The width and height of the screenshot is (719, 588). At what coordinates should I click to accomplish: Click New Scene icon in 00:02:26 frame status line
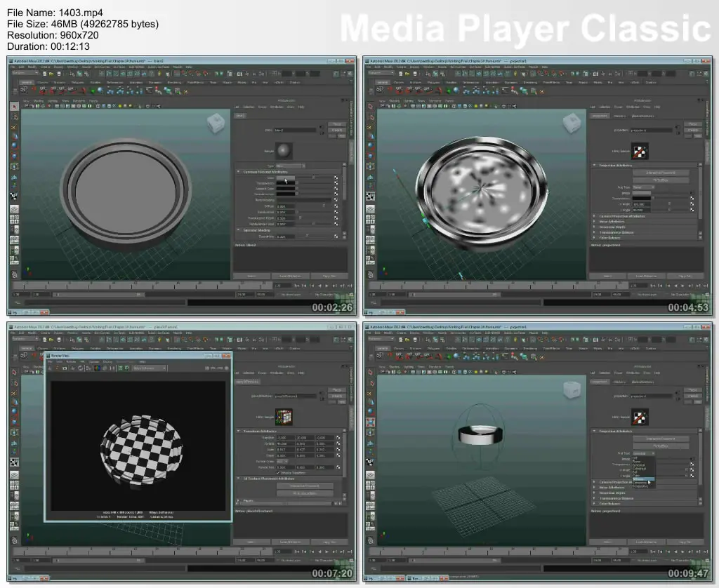coord(45,74)
